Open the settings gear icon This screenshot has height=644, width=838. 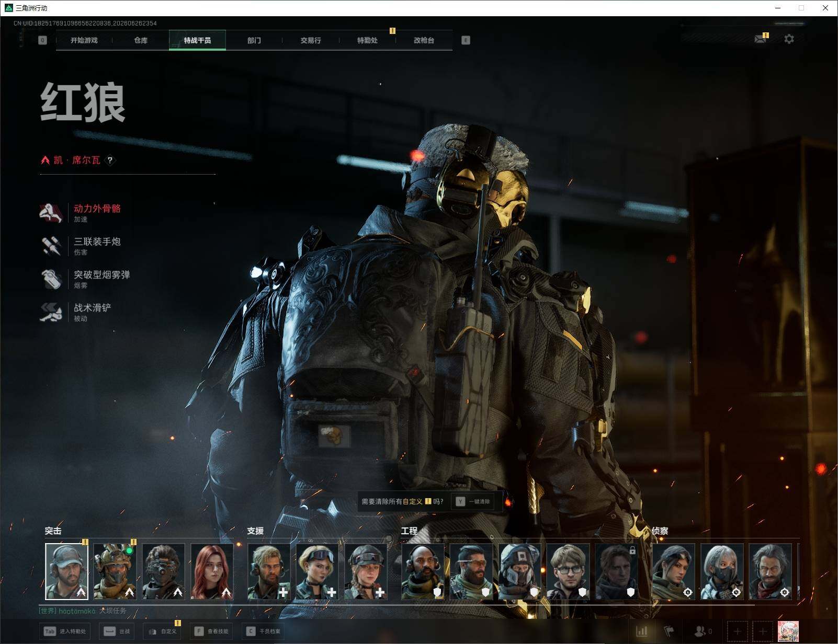click(x=789, y=39)
